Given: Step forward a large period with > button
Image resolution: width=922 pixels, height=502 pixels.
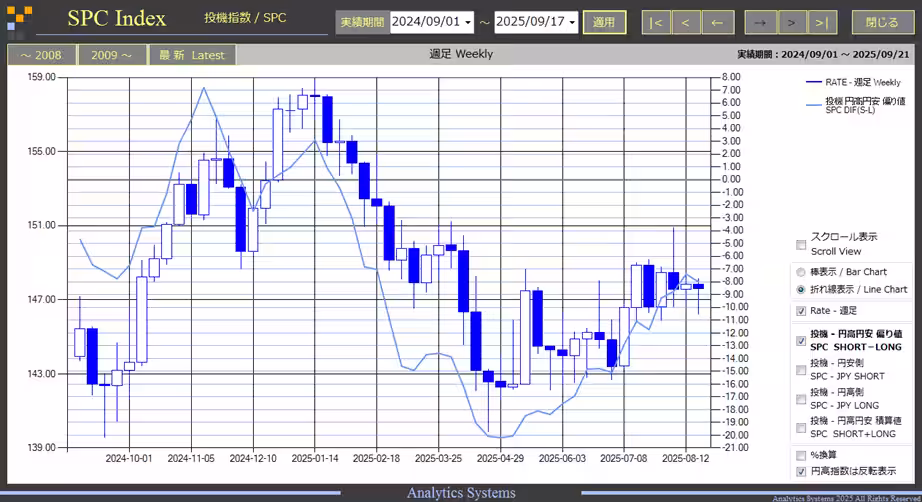Looking at the screenshot, I should click(x=791, y=22).
